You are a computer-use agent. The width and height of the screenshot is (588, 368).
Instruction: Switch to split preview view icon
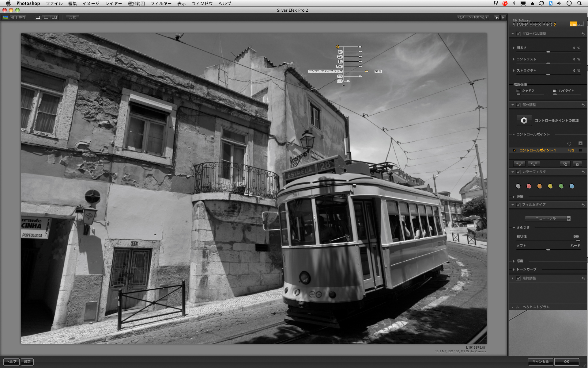46,17
